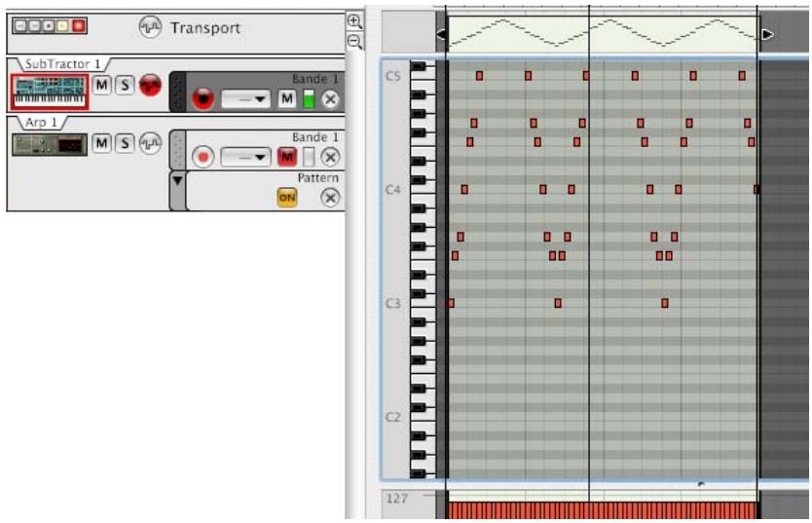Click the left loop locator marker
Screen dimensions: 812x523
click(442, 34)
